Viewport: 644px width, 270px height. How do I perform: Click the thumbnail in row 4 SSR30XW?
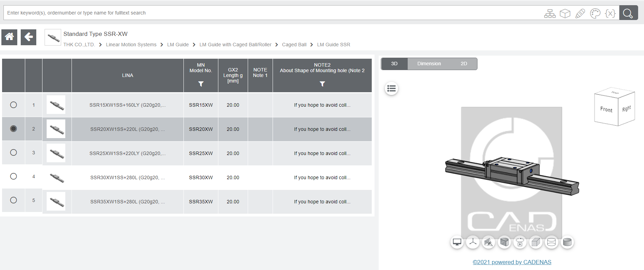[56, 177]
